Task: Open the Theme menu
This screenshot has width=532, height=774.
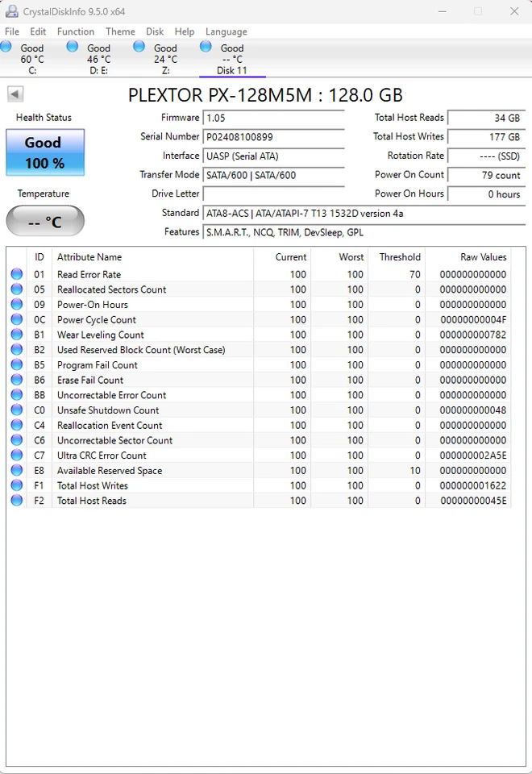Action: click(x=120, y=31)
